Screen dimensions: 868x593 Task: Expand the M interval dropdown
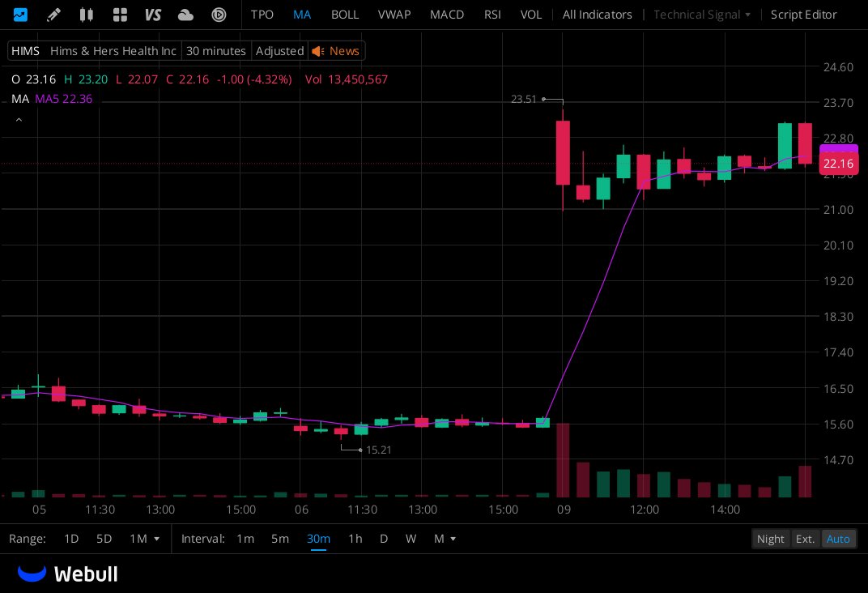click(445, 539)
